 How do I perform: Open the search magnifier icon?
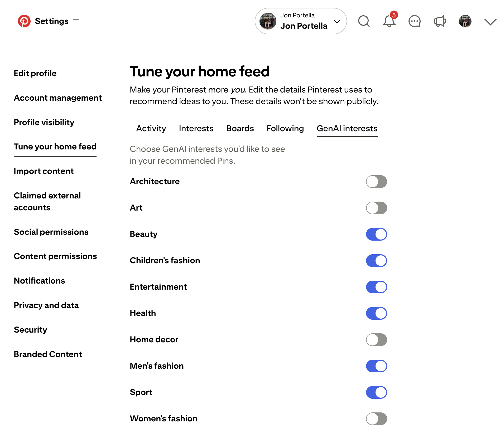[364, 21]
